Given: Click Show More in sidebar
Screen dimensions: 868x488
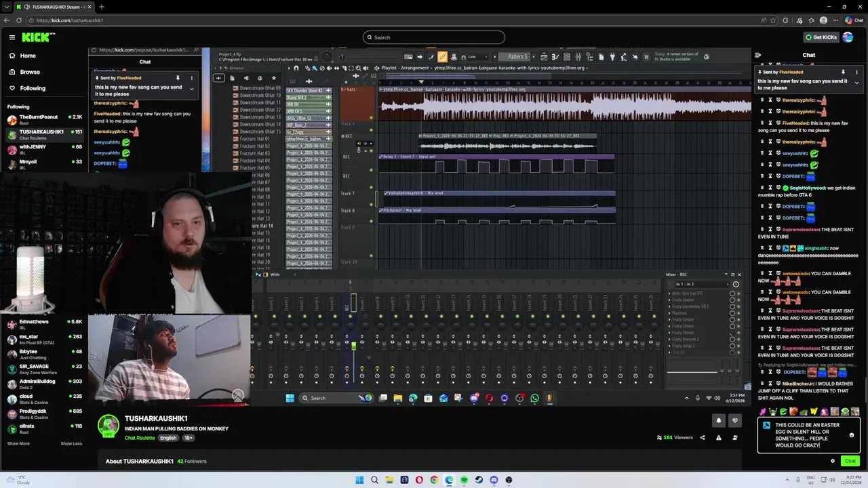Looking at the screenshot, I should point(18,443).
